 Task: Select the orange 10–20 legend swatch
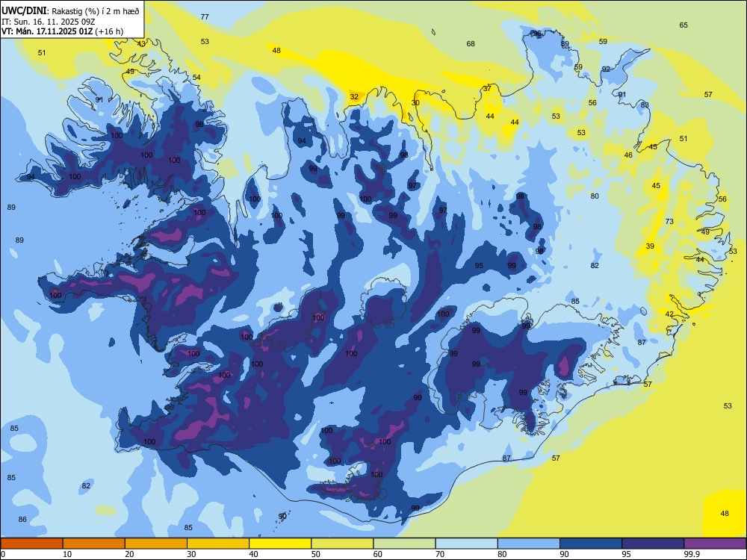pos(94,544)
